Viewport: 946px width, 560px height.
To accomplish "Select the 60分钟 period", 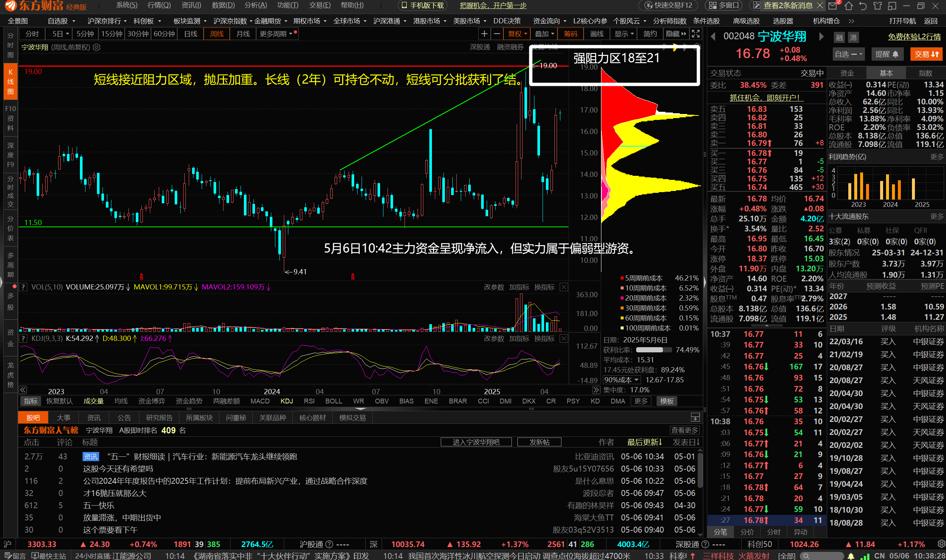I will (x=164, y=34).
